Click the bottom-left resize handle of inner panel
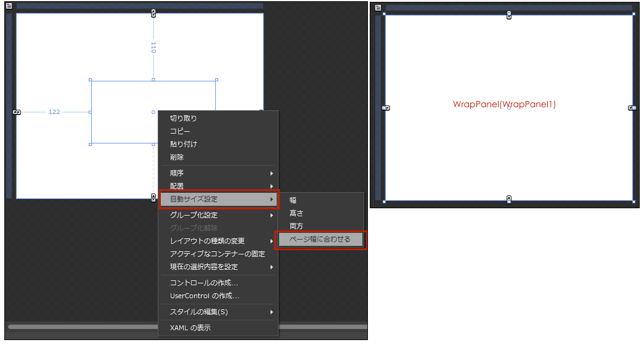Viewport: 644px width, 345px height. click(x=91, y=145)
